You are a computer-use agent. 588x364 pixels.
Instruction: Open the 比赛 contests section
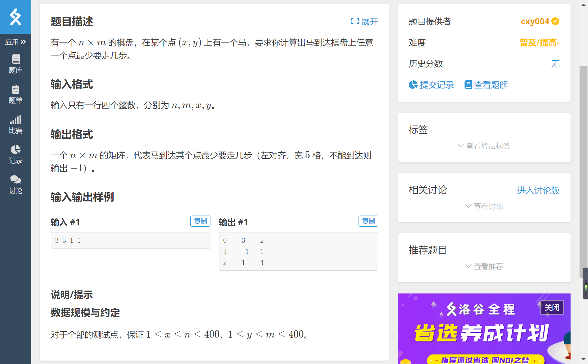16,124
